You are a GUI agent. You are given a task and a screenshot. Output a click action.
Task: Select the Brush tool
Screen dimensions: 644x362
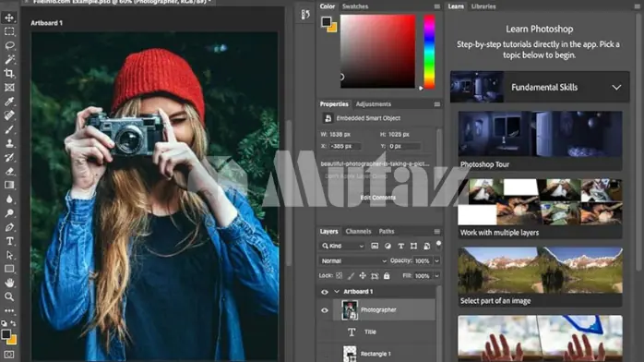pyautogui.click(x=9, y=129)
